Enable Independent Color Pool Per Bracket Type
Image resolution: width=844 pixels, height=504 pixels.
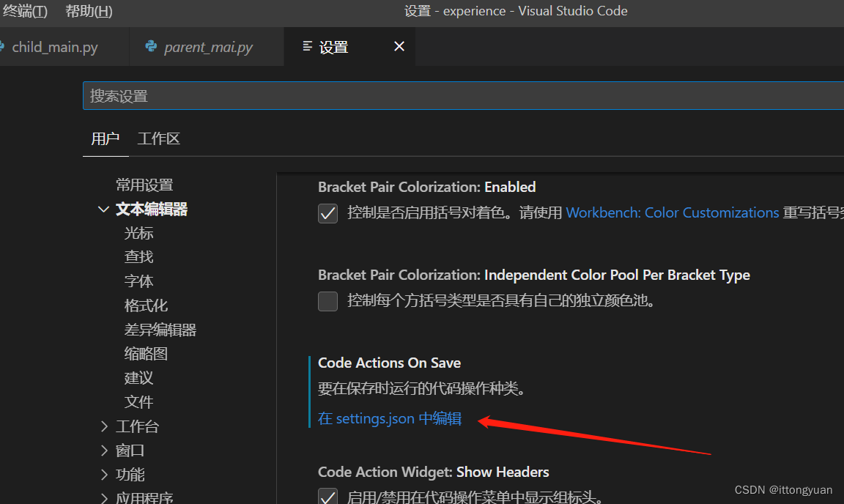(327, 301)
